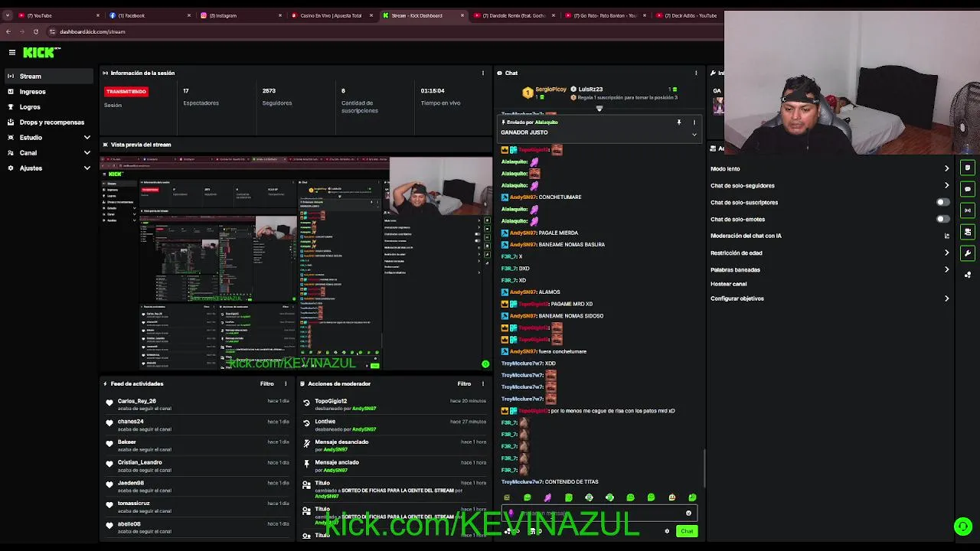This screenshot has height=551, width=980.
Task: Click the broadcast signal icon in right toolbar
Action: coord(968,210)
